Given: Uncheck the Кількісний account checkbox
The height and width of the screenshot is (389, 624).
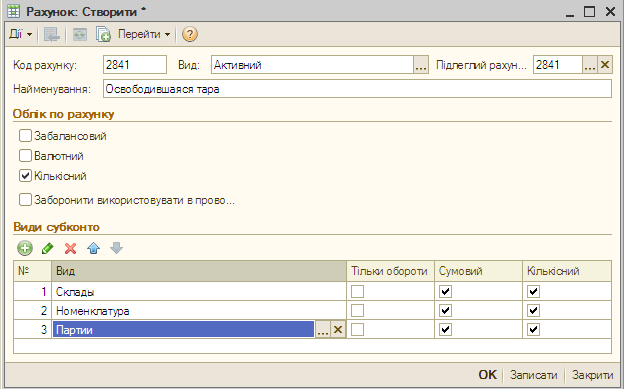Looking at the screenshot, I should coord(25,176).
